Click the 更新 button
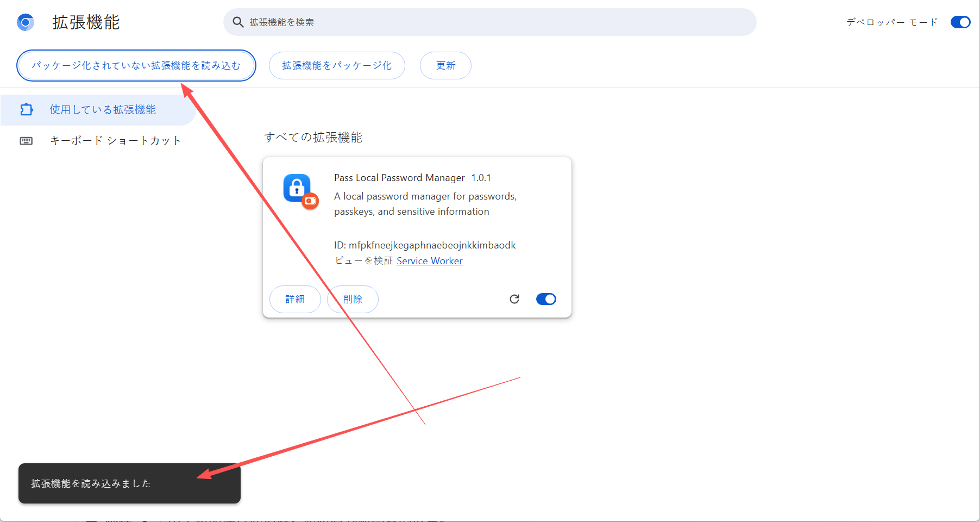The width and height of the screenshot is (980, 522). (445, 65)
